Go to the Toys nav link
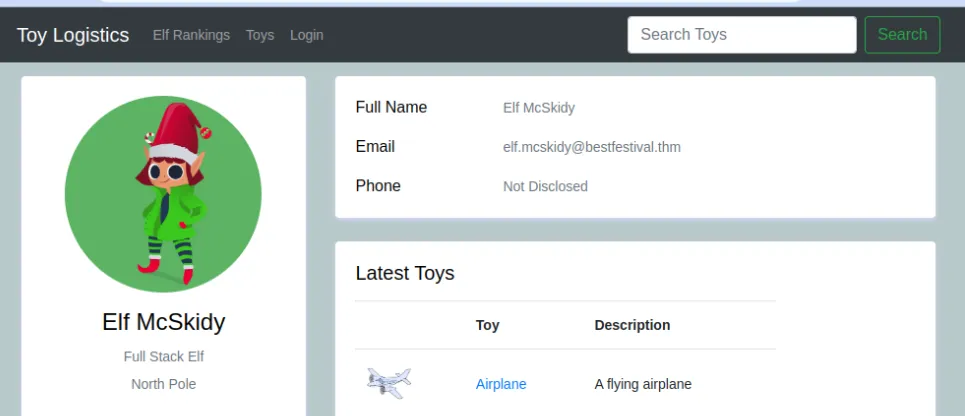The image size is (965, 416). (x=260, y=35)
